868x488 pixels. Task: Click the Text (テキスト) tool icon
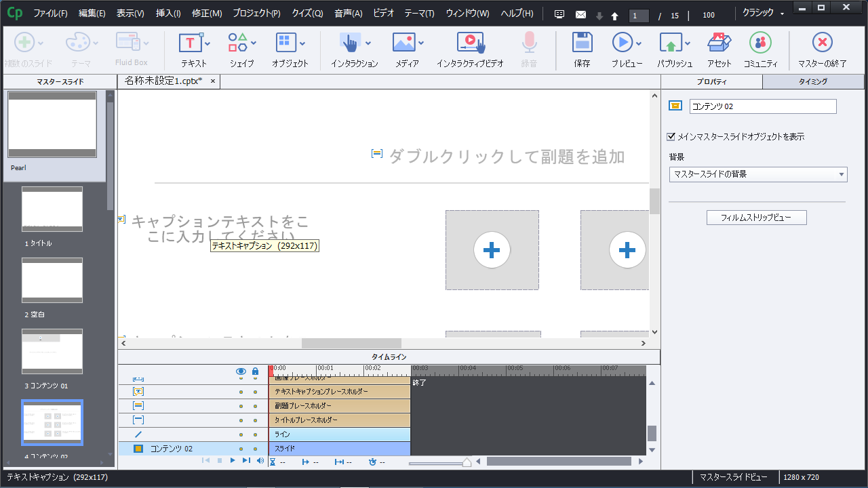point(191,43)
